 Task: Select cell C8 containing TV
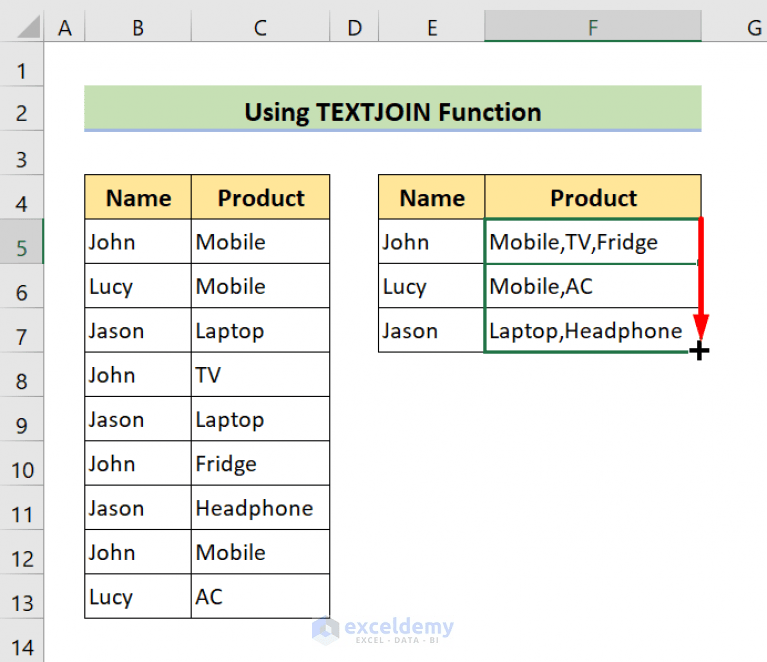point(260,374)
